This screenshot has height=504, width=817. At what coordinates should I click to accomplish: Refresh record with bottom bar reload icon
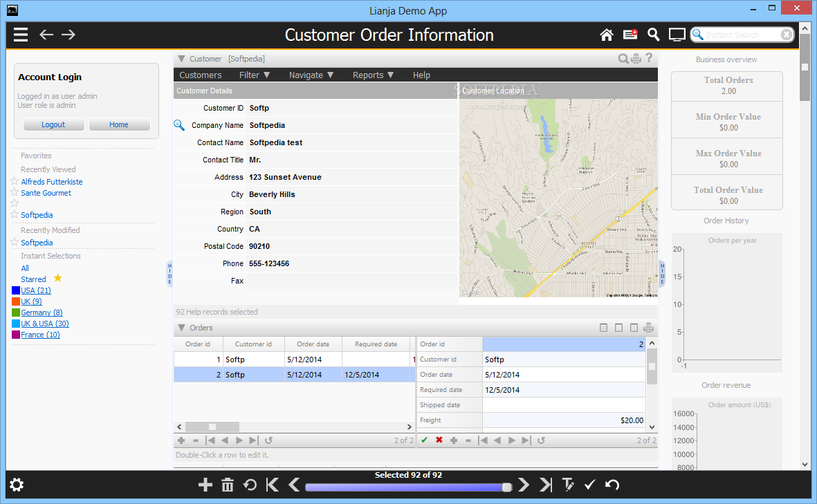click(x=250, y=485)
